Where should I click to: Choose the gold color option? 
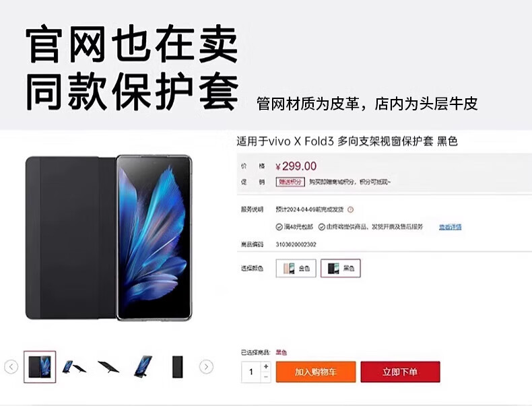tap(296, 268)
